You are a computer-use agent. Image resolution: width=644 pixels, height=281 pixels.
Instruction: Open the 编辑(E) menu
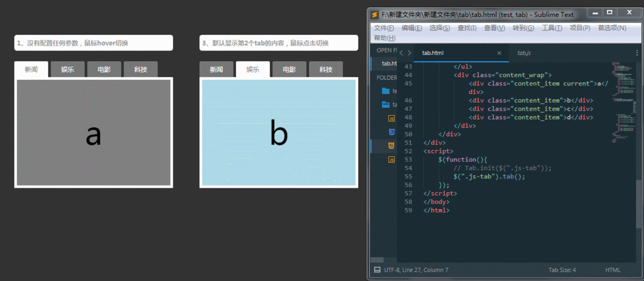(x=412, y=28)
